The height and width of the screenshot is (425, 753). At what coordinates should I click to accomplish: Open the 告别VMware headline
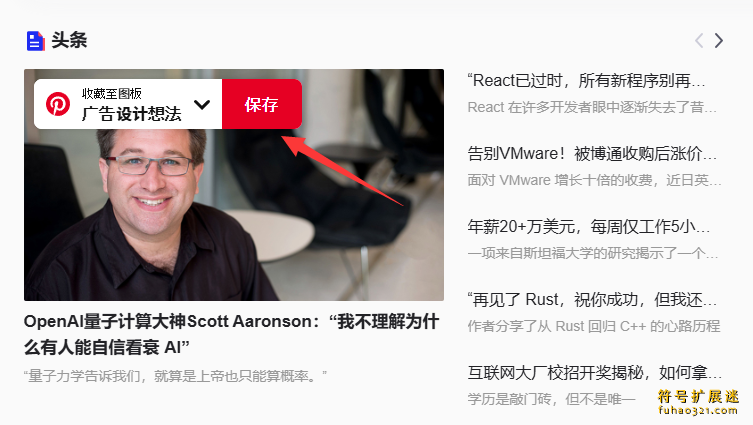592,154
